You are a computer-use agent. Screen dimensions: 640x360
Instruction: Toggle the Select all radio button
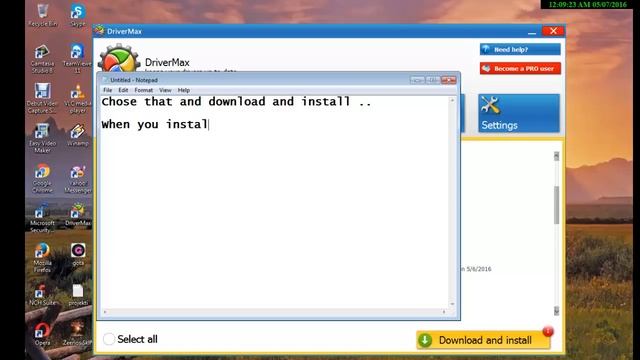(x=109, y=339)
